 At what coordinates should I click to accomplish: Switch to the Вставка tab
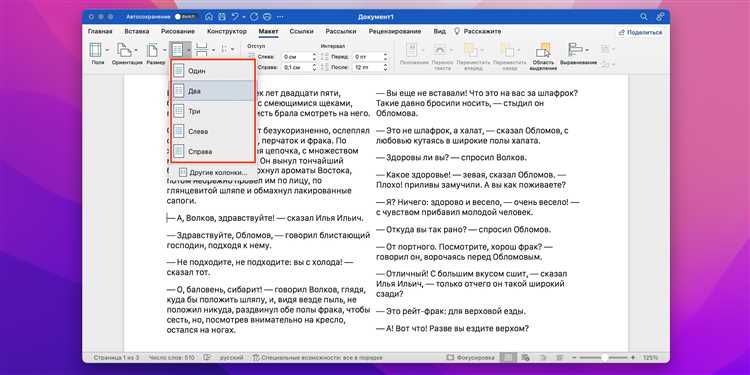[137, 32]
